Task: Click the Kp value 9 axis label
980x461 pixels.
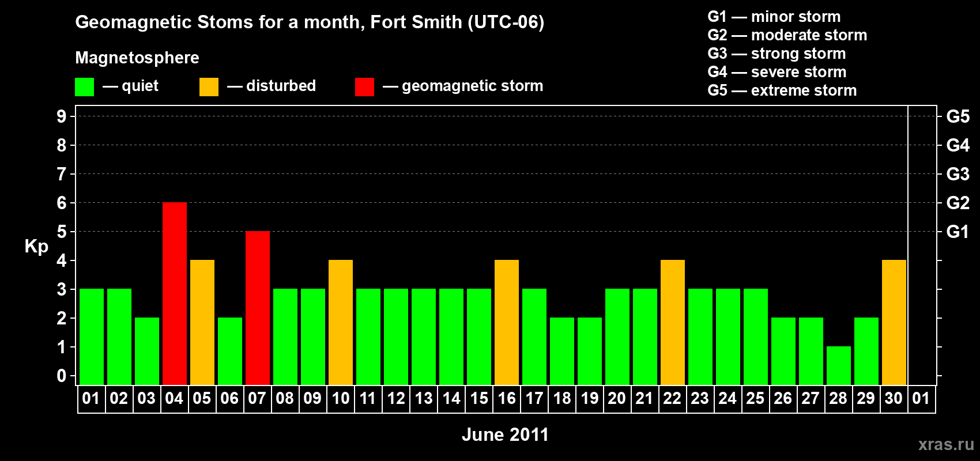Action: [62, 116]
